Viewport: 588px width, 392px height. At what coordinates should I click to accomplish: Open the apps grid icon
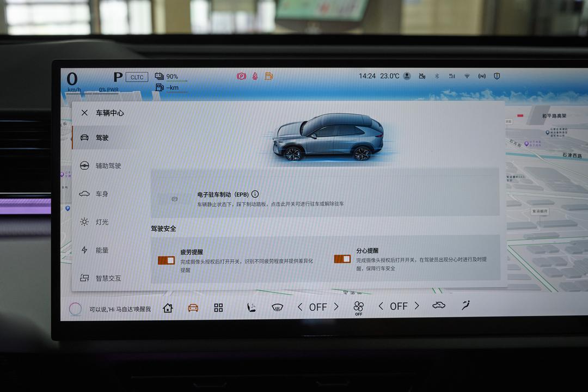click(218, 308)
